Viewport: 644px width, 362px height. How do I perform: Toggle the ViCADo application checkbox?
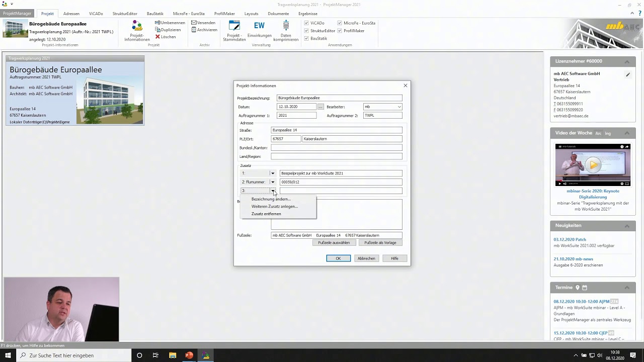click(x=306, y=23)
